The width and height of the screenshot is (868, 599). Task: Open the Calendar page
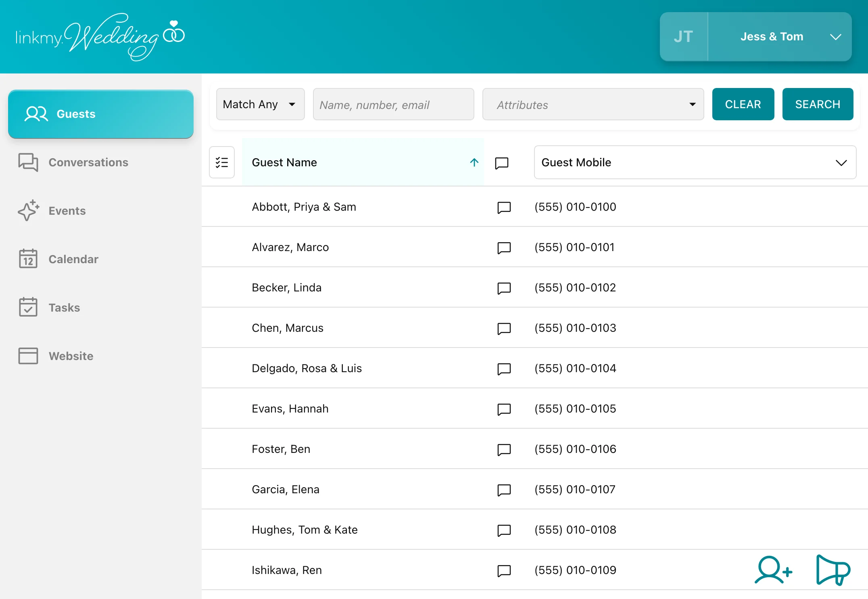pyautogui.click(x=58, y=259)
